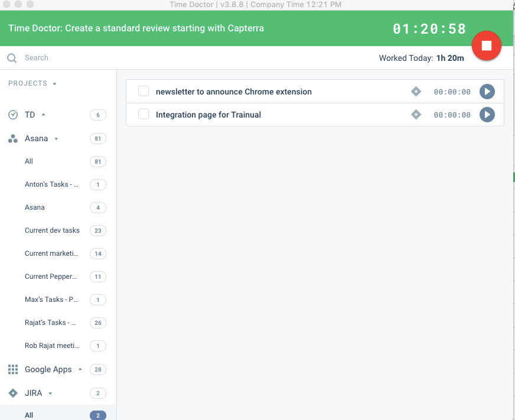Click the JIRA diamond sidebar icon

click(x=13, y=393)
